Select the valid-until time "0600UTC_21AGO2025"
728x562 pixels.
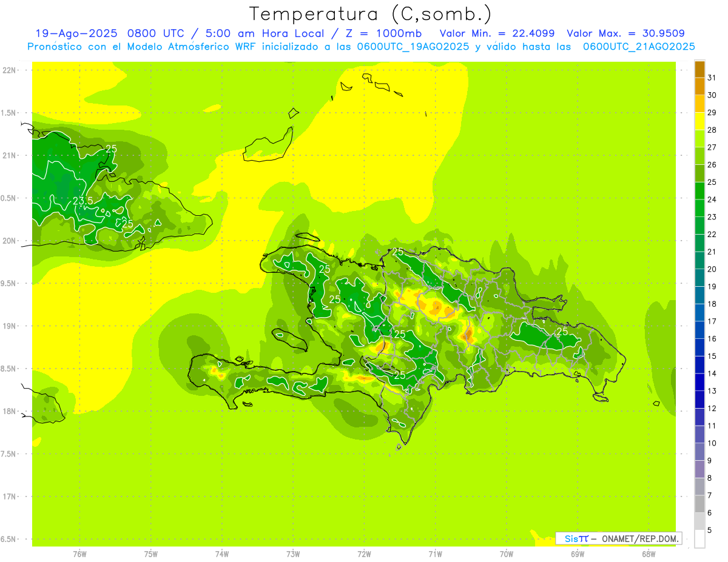click(639, 47)
